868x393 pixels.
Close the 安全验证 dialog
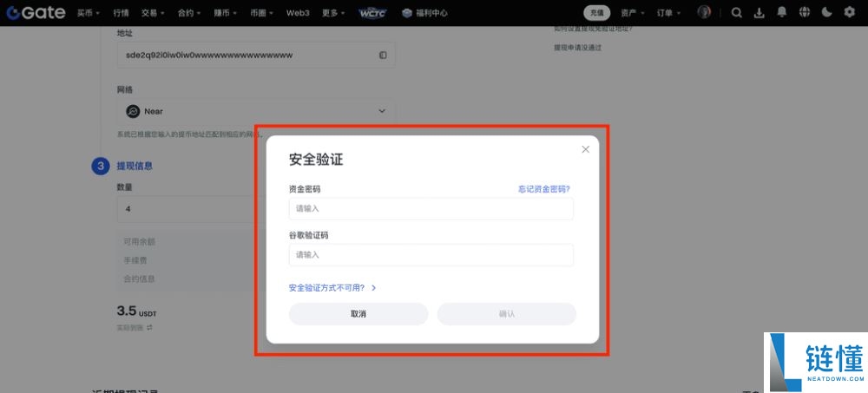(586, 149)
